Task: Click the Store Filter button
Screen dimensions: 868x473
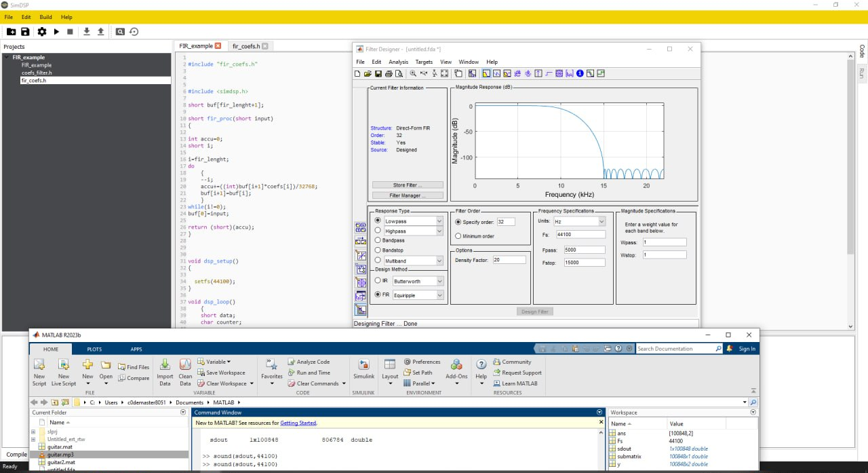Action: (408, 185)
